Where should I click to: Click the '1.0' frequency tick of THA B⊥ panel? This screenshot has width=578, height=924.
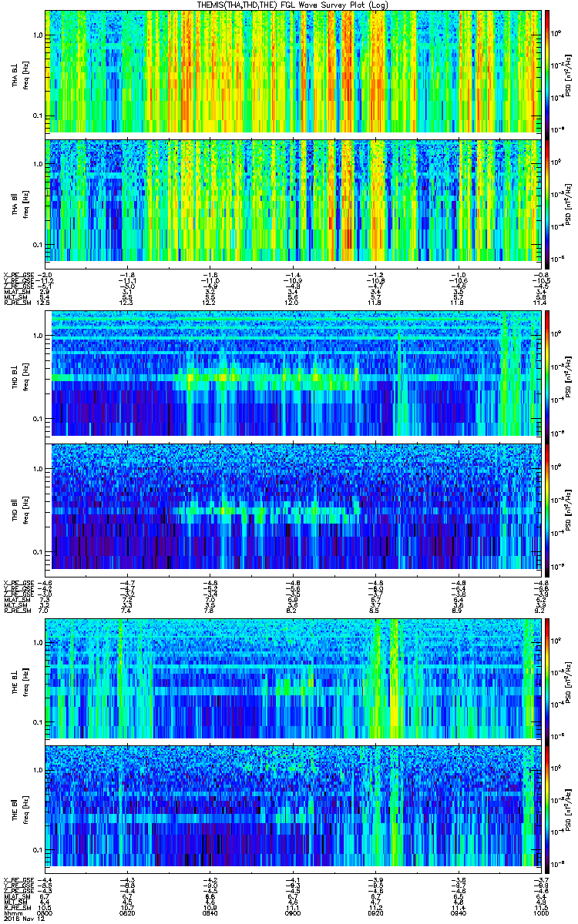coord(37,36)
